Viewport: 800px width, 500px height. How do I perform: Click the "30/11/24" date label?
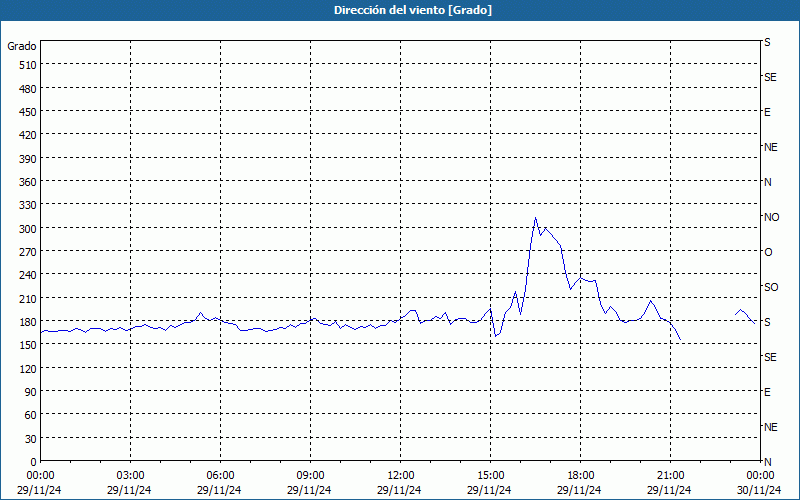tap(759, 490)
